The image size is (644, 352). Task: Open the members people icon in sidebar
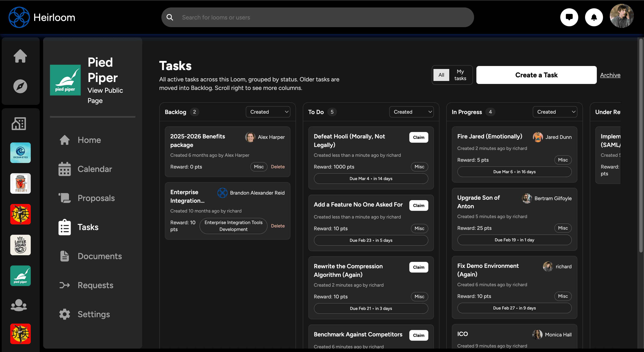[19, 305]
